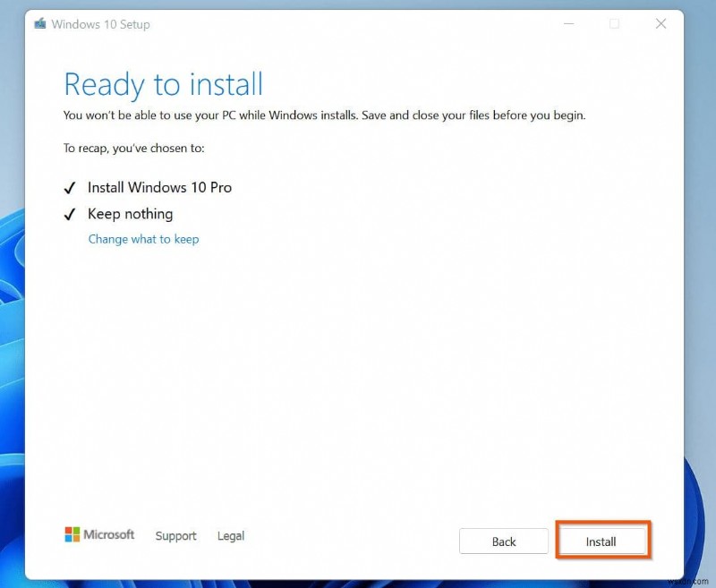Viewport: 716px width, 588px height.
Task: Select the Install Windows 10 Pro recap item
Action: coord(158,188)
